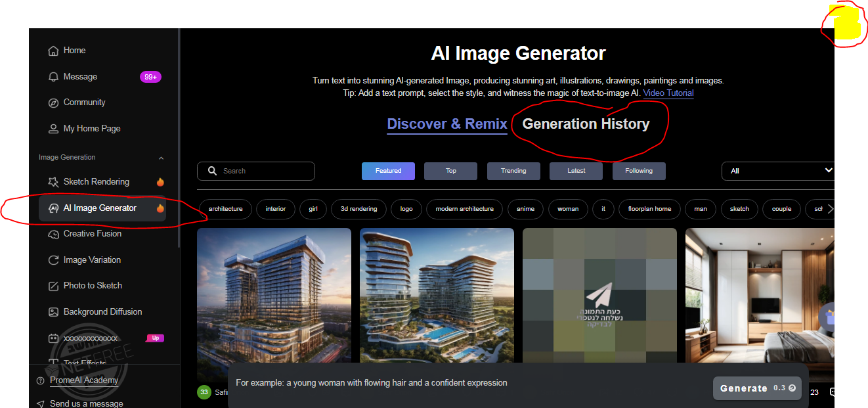Select the Latest filter
868x408 pixels.
[576, 171]
